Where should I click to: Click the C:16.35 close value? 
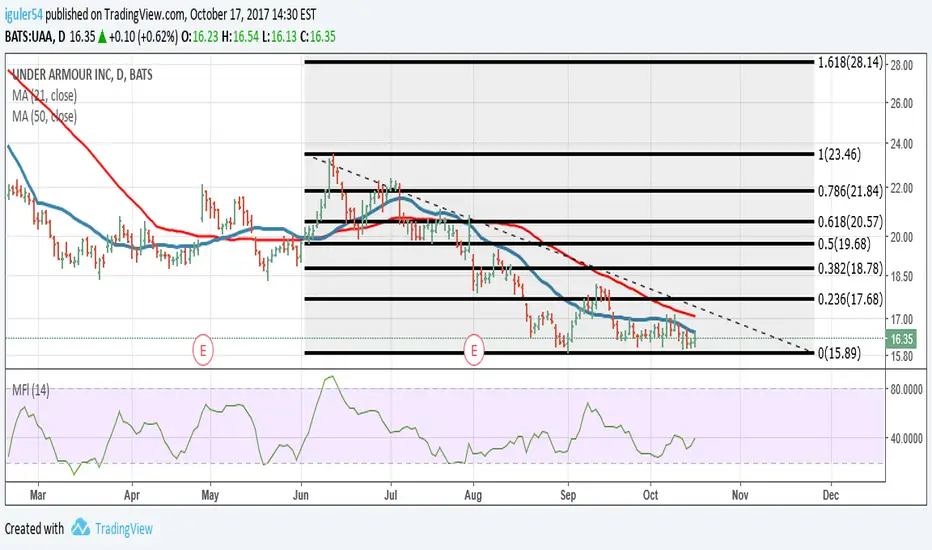click(x=318, y=36)
